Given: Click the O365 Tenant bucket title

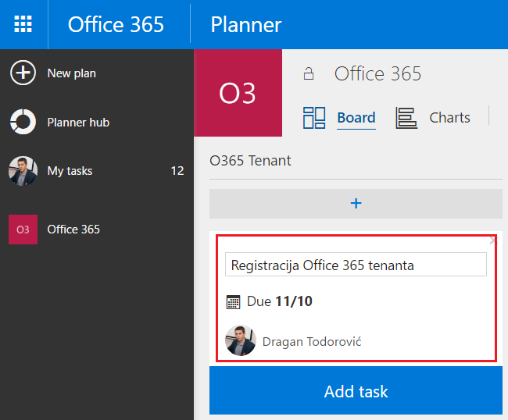Looking at the screenshot, I should click(x=250, y=161).
